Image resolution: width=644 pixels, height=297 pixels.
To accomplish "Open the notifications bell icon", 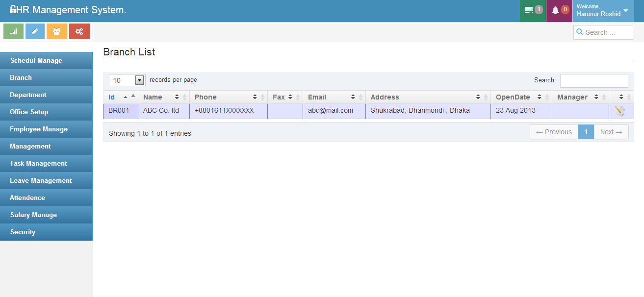I will coord(559,10).
